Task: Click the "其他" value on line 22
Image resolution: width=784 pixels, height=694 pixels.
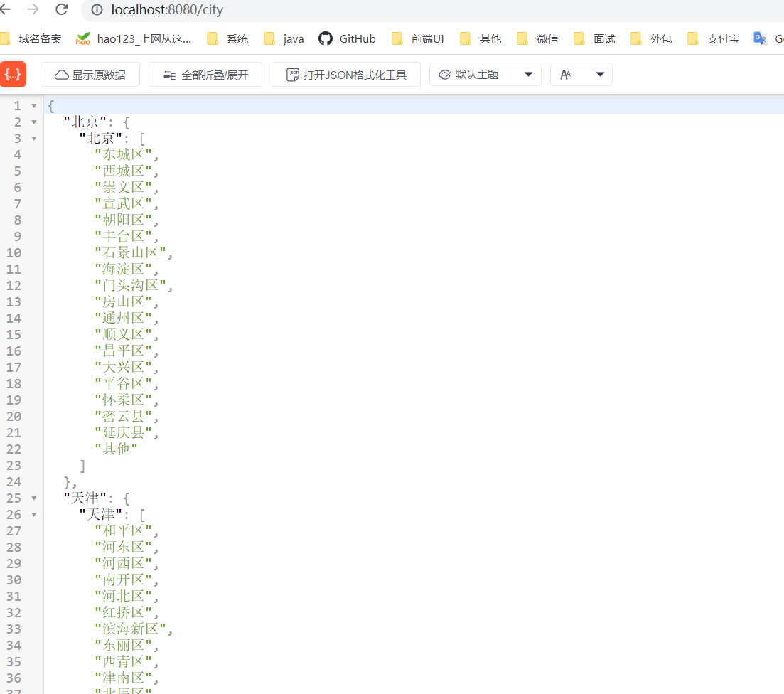Action: (117, 449)
